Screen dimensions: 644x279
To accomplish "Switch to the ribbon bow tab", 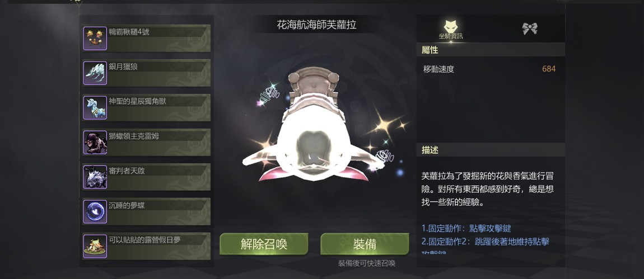I will click(529, 29).
